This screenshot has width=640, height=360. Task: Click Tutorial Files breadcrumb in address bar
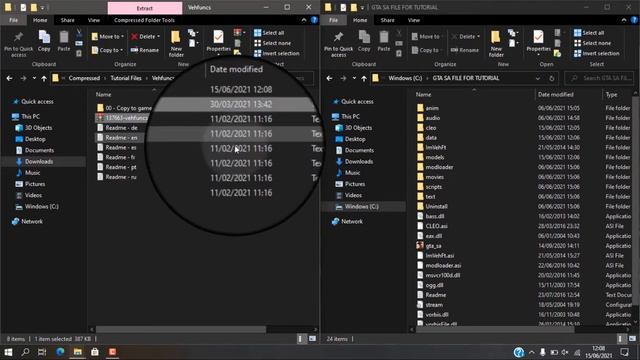tap(126, 78)
